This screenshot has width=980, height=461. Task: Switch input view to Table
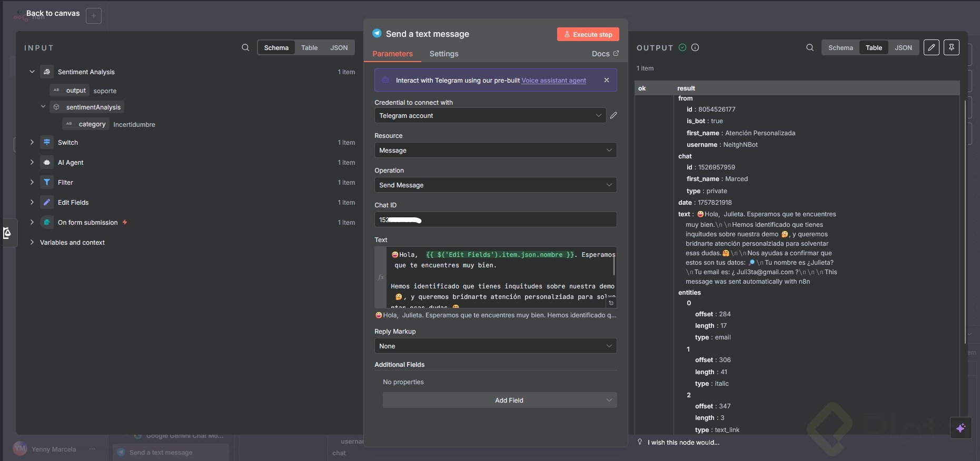[x=309, y=47]
